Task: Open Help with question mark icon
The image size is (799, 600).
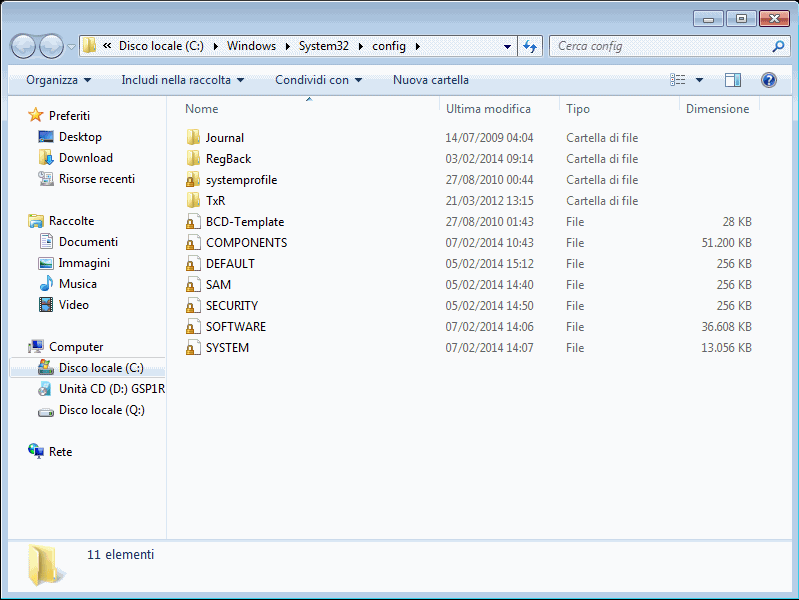Action: click(x=768, y=80)
